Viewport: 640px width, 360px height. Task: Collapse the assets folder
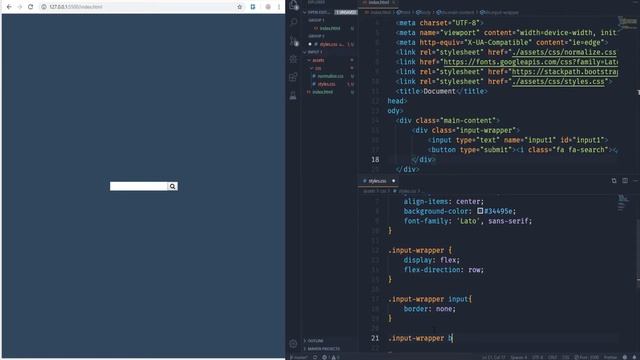click(318, 60)
